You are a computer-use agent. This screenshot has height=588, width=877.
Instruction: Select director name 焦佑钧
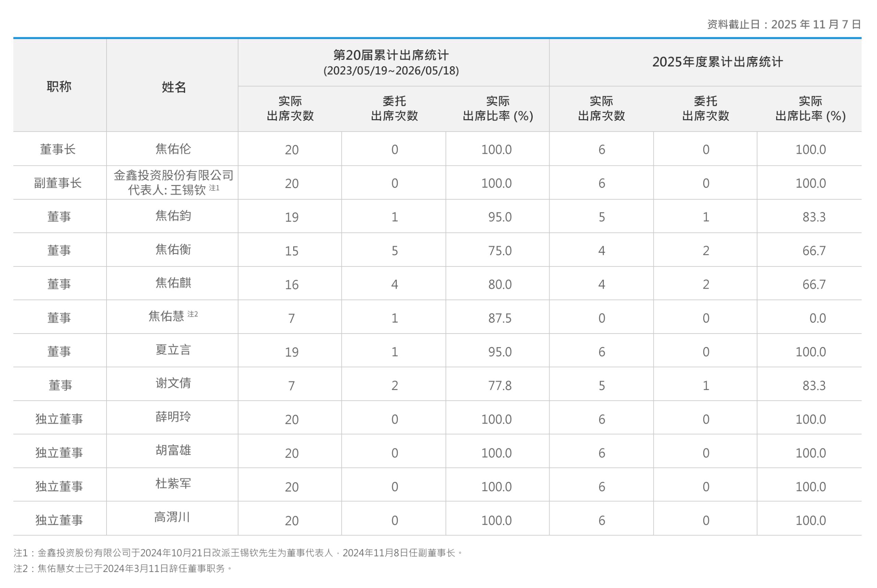click(173, 216)
